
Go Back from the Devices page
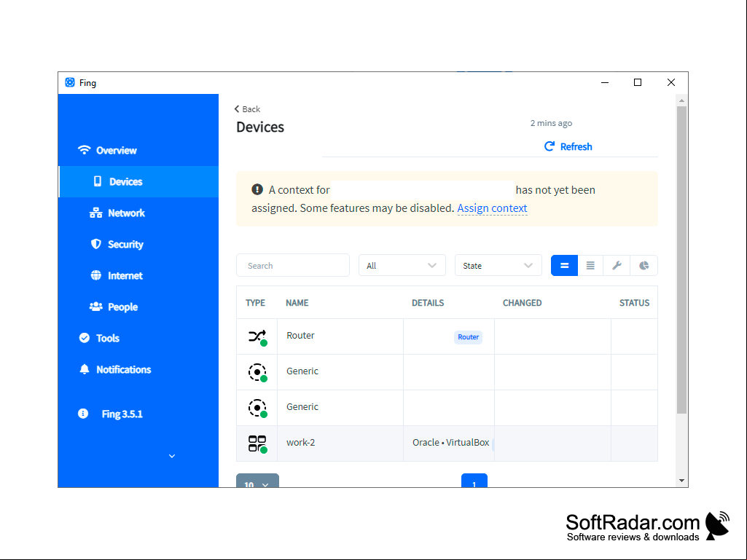pos(247,109)
